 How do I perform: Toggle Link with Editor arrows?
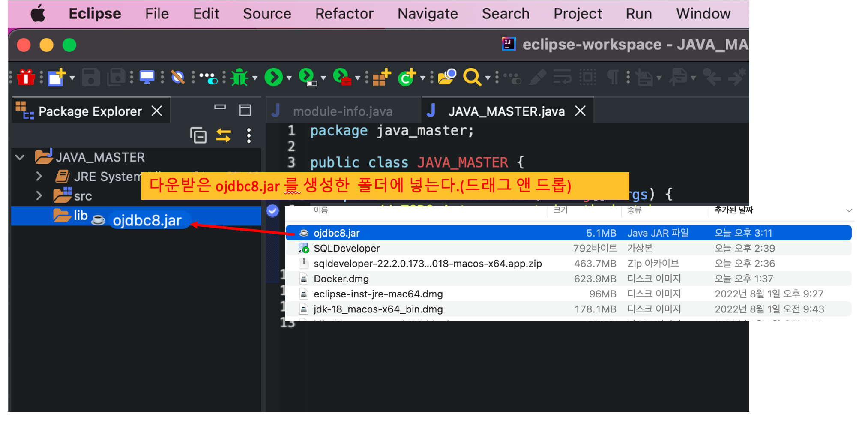coord(224,135)
